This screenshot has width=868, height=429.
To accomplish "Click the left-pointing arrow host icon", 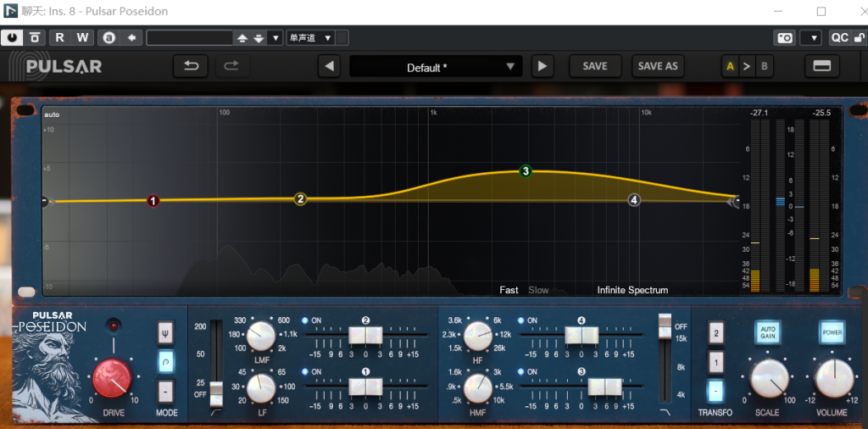I will click(x=131, y=37).
